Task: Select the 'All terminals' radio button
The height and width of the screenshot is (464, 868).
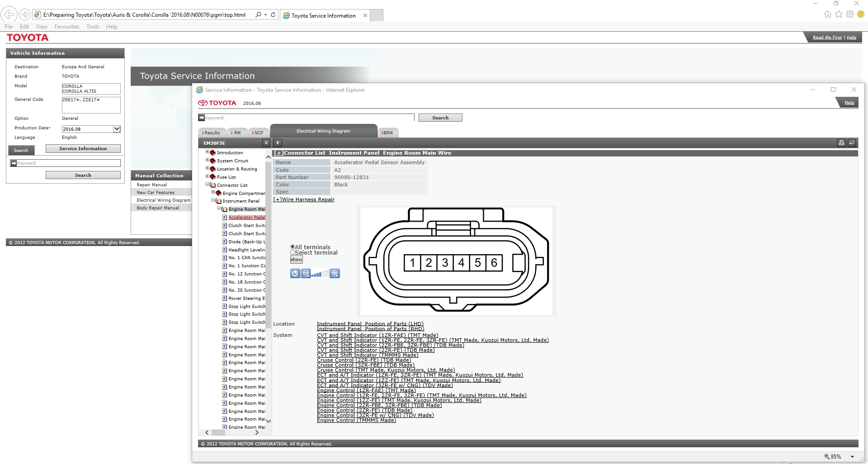Action: click(292, 247)
